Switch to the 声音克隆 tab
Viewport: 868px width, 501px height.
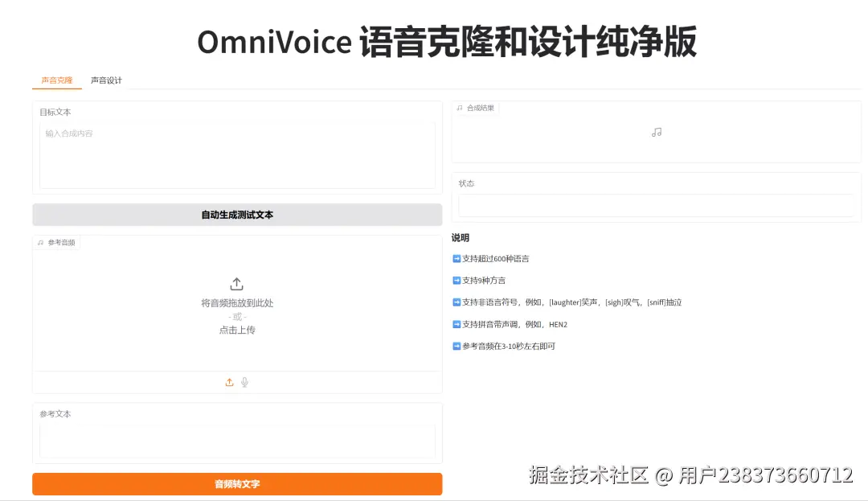pos(57,80)
